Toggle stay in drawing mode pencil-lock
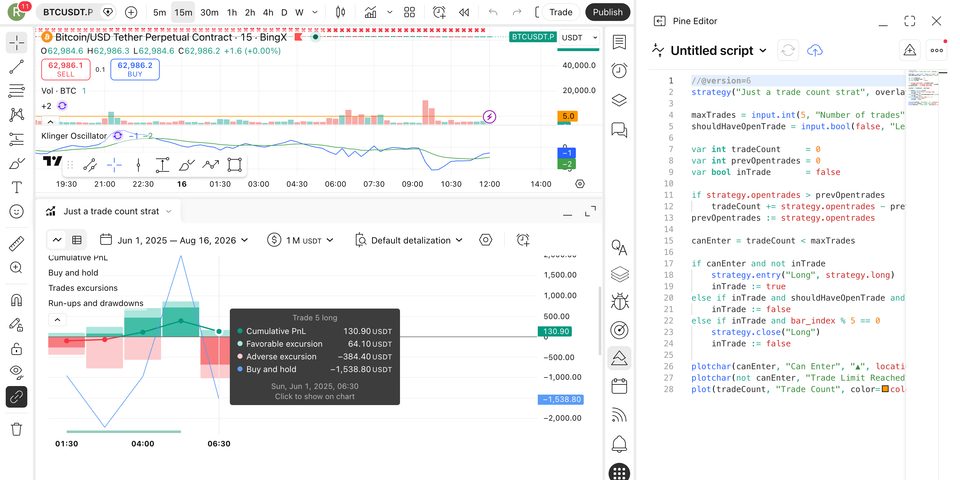Viewport: 960px width, 480px height. pyautogui.click(x=17, y=324)
